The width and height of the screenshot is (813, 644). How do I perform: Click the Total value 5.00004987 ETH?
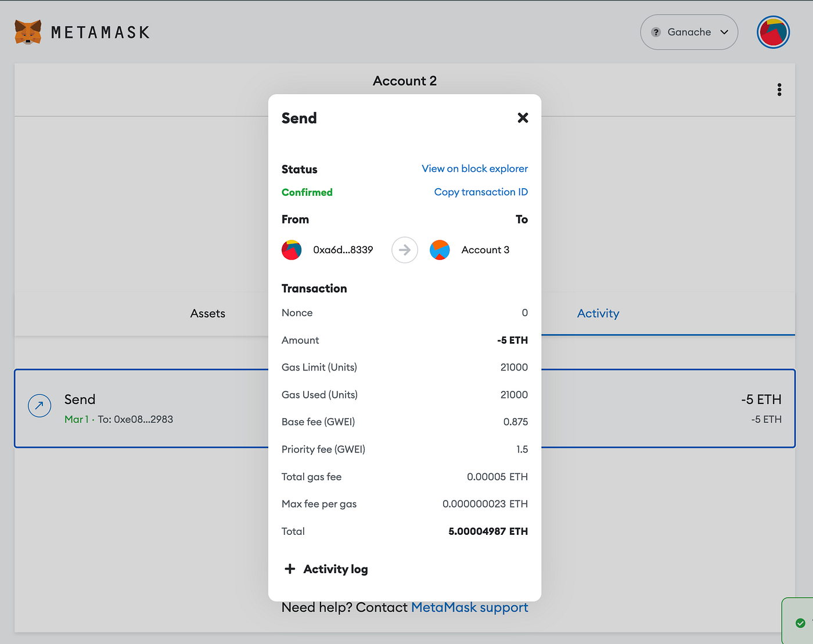click(488, 531)
